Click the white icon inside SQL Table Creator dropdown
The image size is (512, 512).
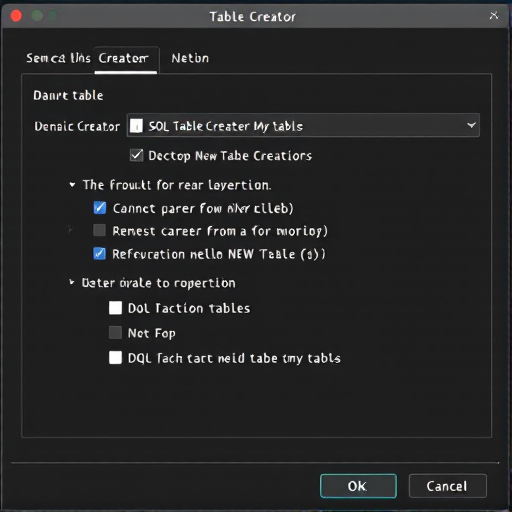pos(136,126)
